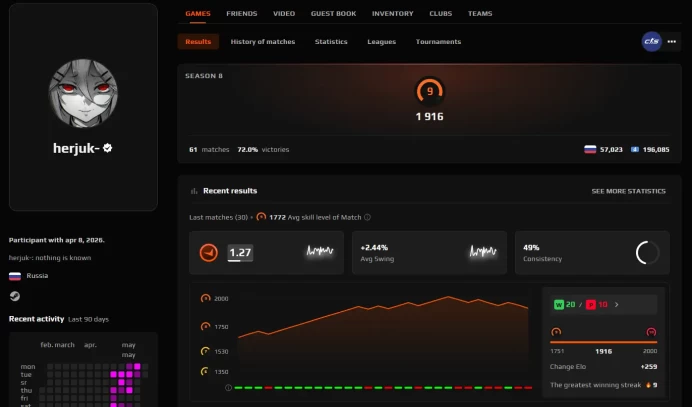The width and height of the screenshot is (692, 407).
Task: Click the red P losses badge
Action: coord(591,305)
